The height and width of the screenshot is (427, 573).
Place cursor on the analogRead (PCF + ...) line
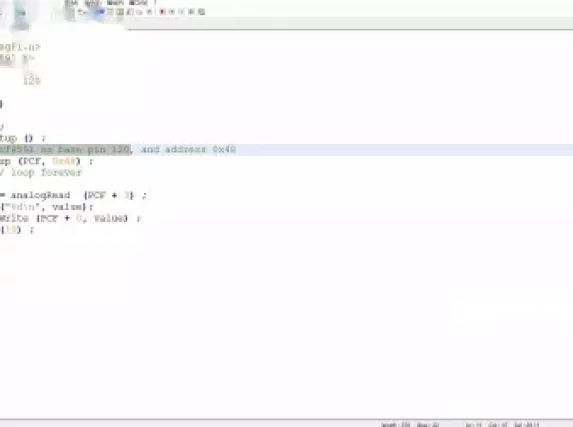(73, 195)
